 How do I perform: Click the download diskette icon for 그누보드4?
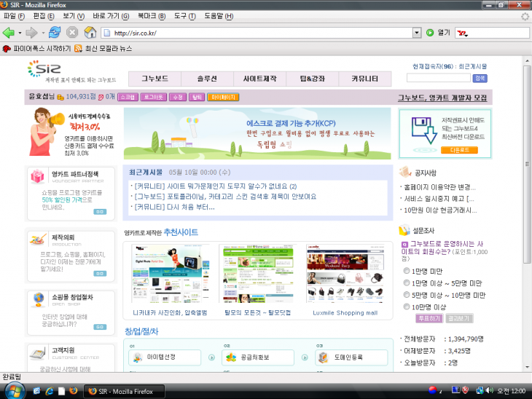click(x=424, y=131)
